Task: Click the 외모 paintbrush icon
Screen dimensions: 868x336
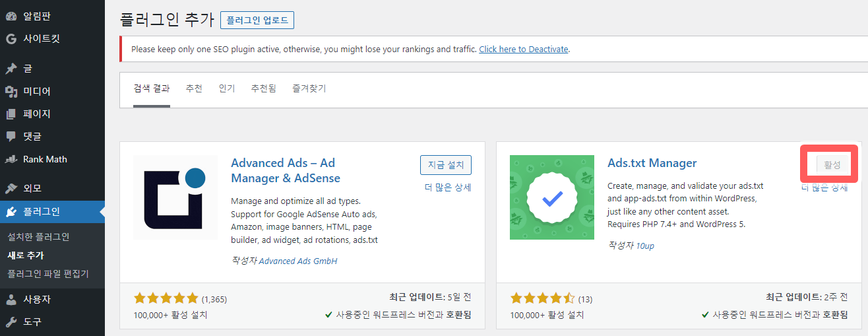Action: 11,188
